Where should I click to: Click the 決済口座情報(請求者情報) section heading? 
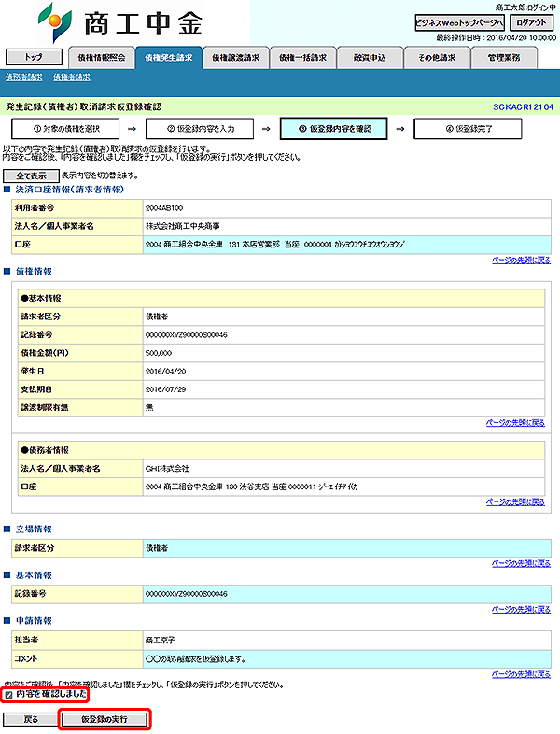click(x=70, y=190)
